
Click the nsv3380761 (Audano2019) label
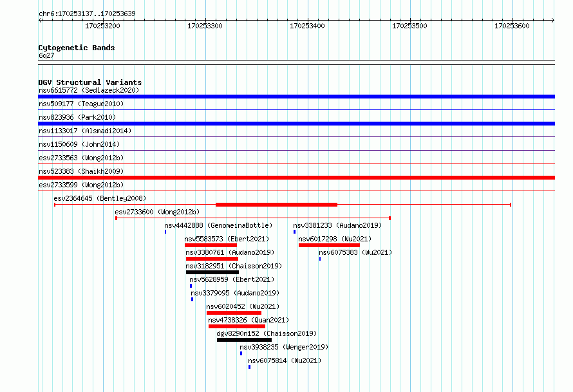pos(230,252)
